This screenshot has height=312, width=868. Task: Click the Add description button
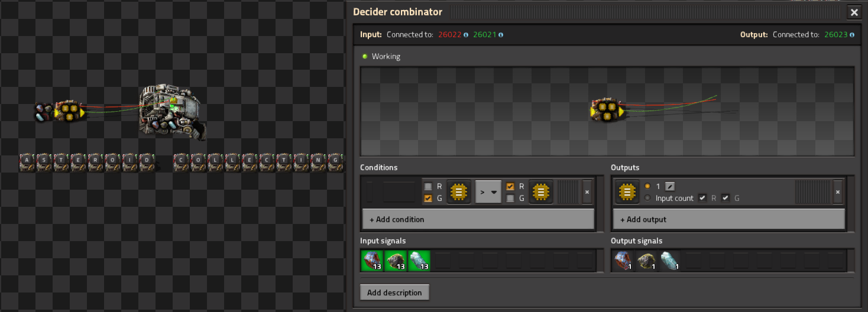[394, 292]
